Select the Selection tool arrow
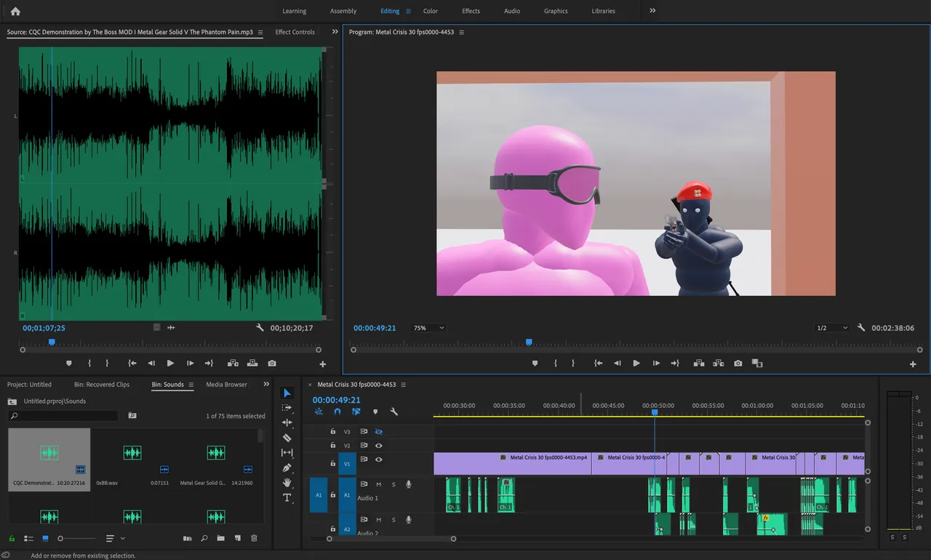The height and width of the screenshot is (560, 931). click(x=287, y=393)
